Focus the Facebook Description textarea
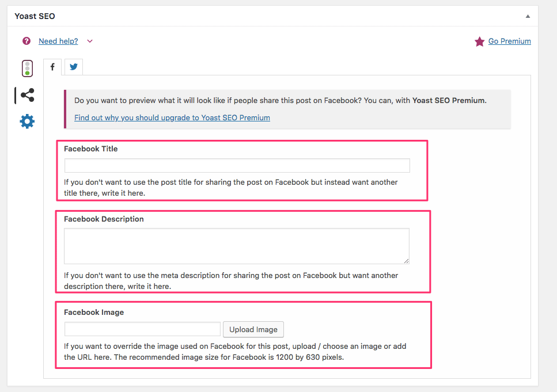Viewport: 557px width, 392px height. point(237,246)
